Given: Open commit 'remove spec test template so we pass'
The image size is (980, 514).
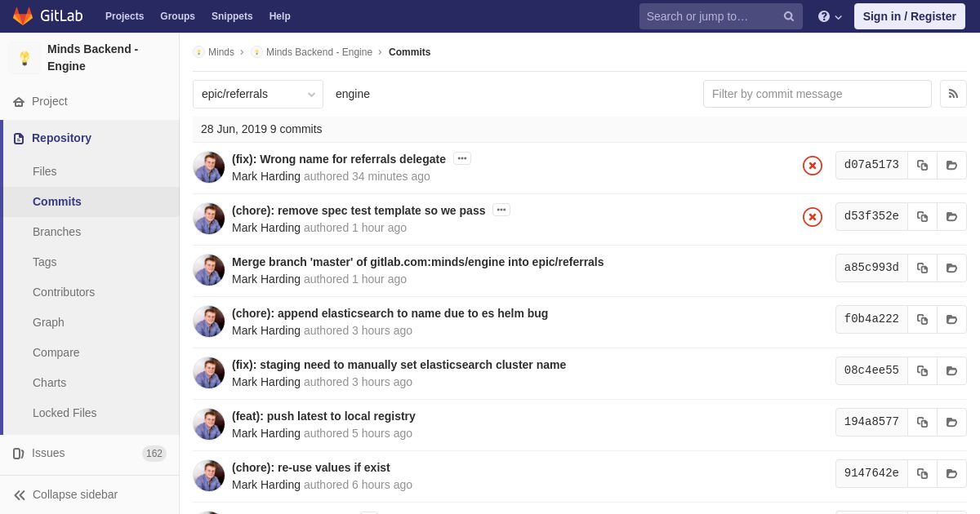Looking at the screenshot, I should point(359,210).
